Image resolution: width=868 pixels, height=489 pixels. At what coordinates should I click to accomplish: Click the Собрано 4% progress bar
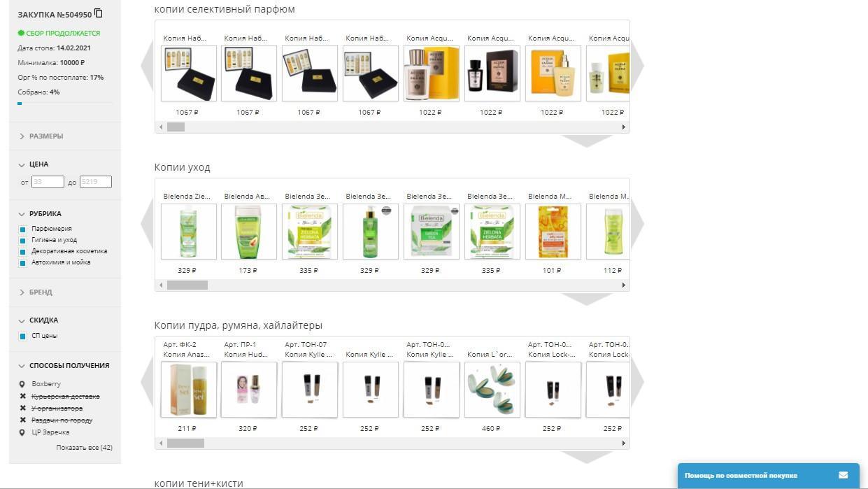[65, 104]
